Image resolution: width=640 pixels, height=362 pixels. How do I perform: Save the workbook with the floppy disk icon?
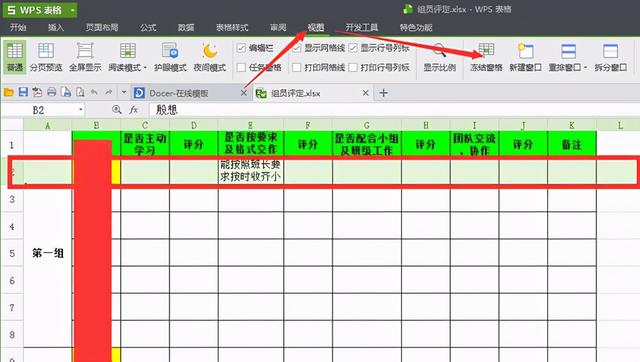[23, 93]
